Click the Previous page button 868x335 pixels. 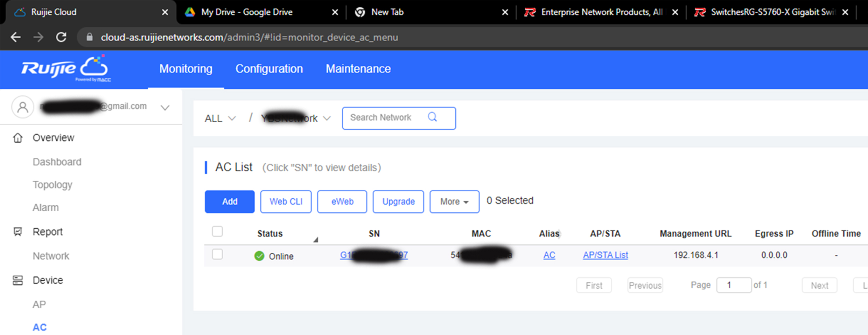click(x=645, y=285)
